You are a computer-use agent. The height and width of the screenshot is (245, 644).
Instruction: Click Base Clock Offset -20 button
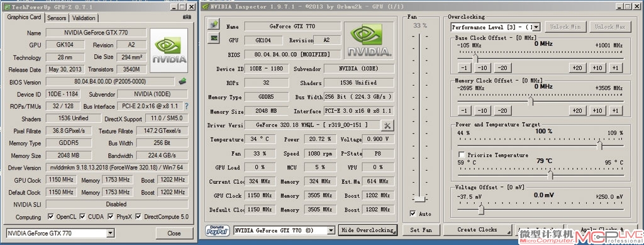pos(502,68)
